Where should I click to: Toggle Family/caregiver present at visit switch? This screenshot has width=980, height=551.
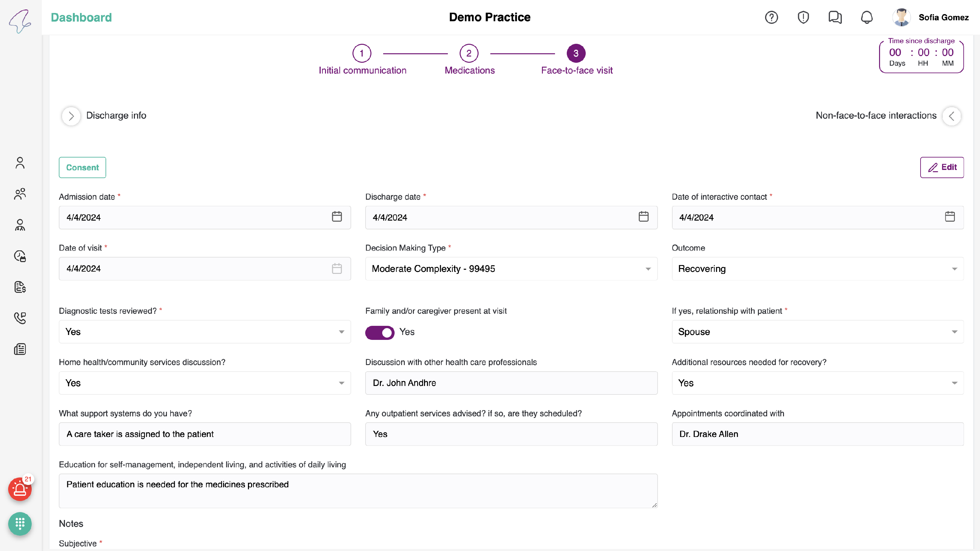click(x=380, y=332)
